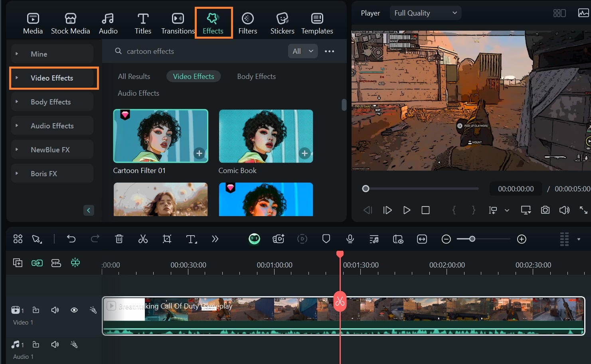The height and width of the screenshot is (364, 591).
Task: Filter results by Body Effects chip
Action: coord(256,76)
